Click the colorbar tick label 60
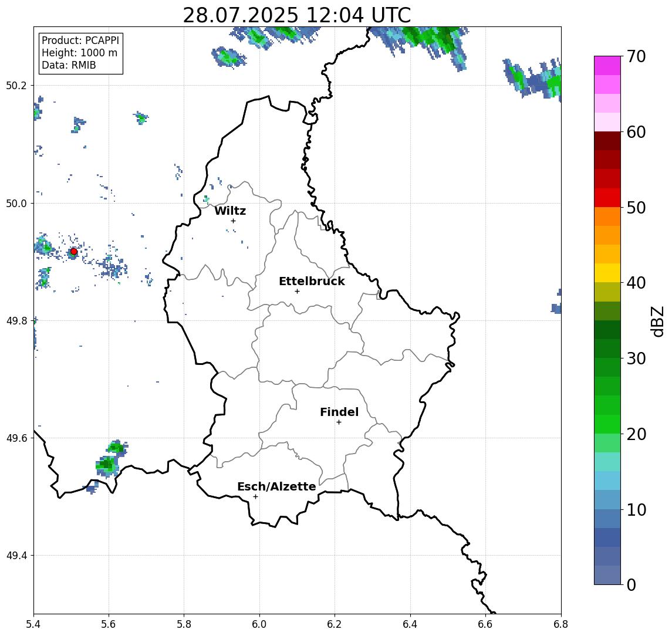Viewport: 672px width, 636px height. [x=636, y=133]
